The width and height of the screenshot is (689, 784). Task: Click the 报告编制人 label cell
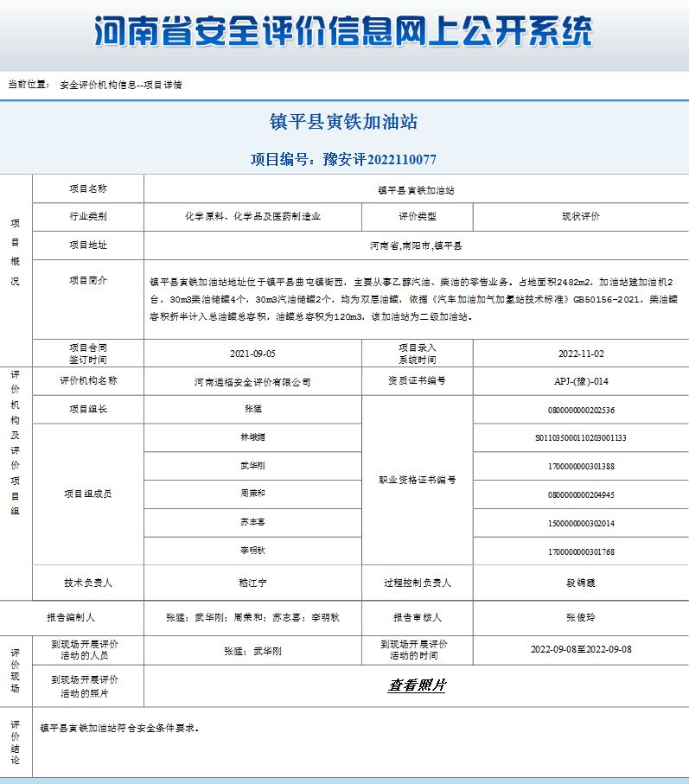pyautogui.click(x=71, y=617)
